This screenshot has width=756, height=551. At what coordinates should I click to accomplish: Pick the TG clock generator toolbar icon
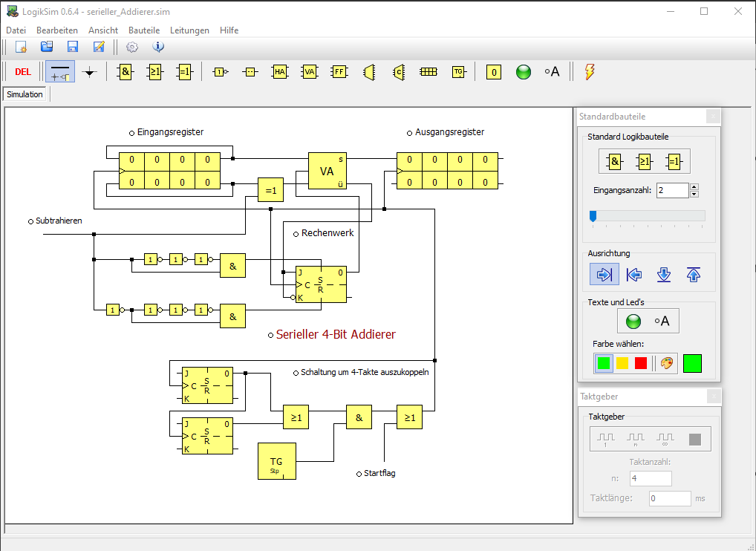point(458,72)
